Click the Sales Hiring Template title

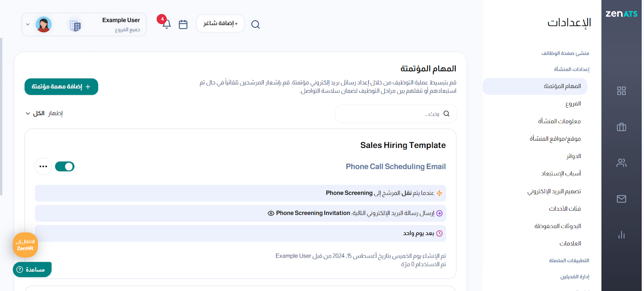click(403, 145)
